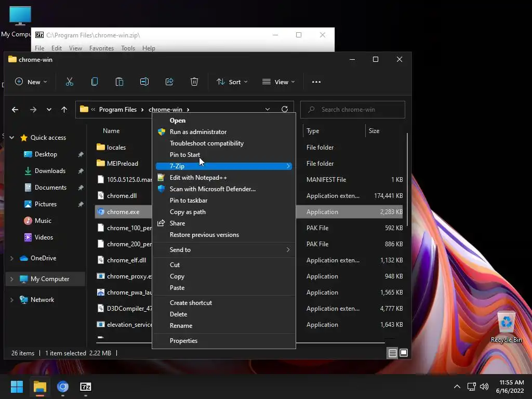532x399 pixels.
Task: Open File menu in 7-Zip window
Action: 39,48
